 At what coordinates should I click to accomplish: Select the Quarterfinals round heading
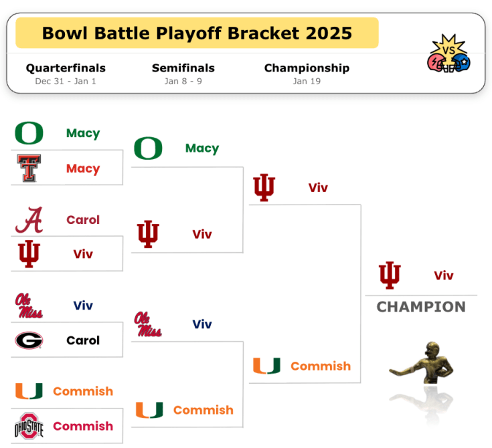[x=66, y=68]
